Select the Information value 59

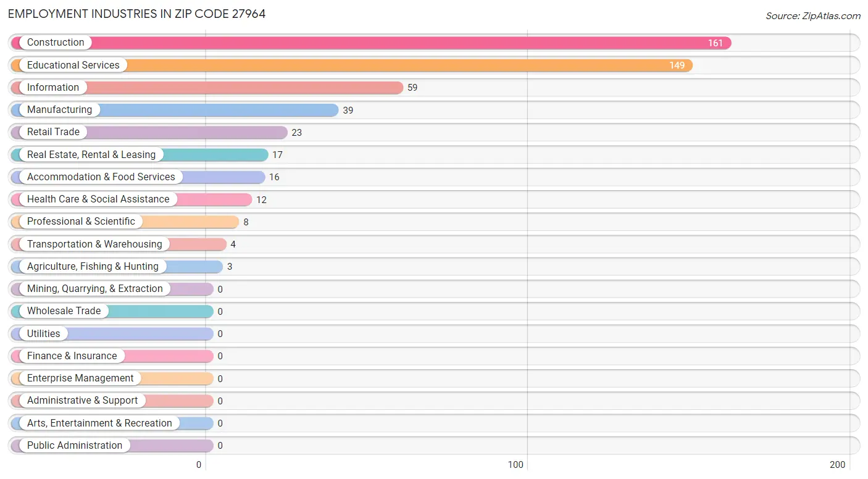tap(412, 88)
